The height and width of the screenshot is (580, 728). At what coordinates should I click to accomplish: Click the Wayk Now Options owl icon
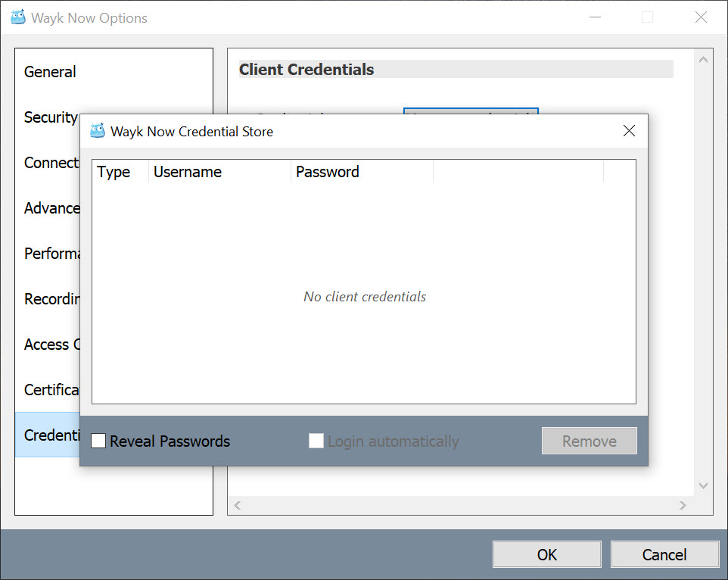(x=18, y=17)
